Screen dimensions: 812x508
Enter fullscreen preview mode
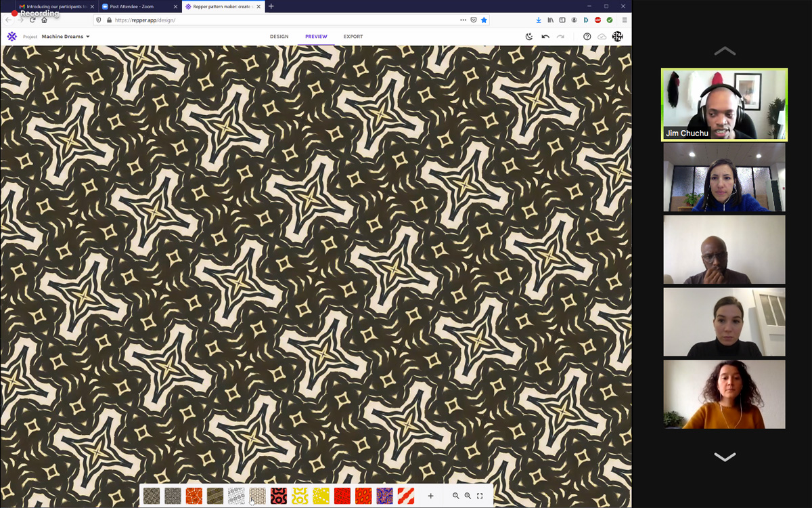coord(480,496)
